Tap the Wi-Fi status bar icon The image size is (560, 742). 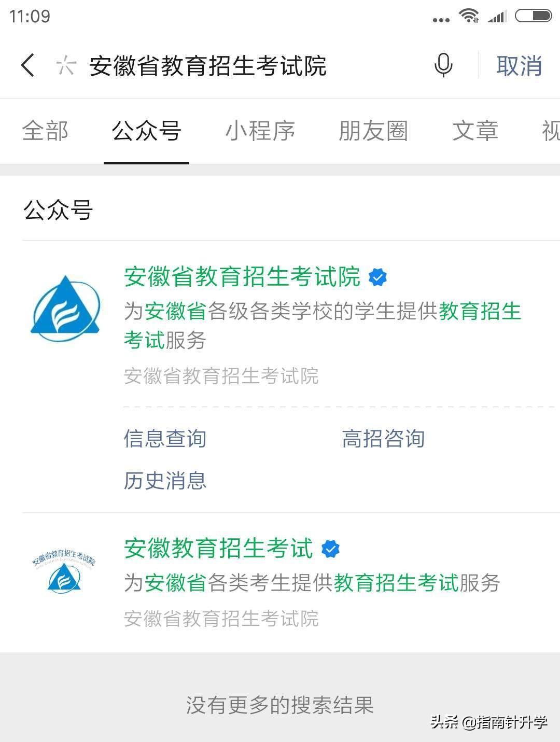point(469,16)
